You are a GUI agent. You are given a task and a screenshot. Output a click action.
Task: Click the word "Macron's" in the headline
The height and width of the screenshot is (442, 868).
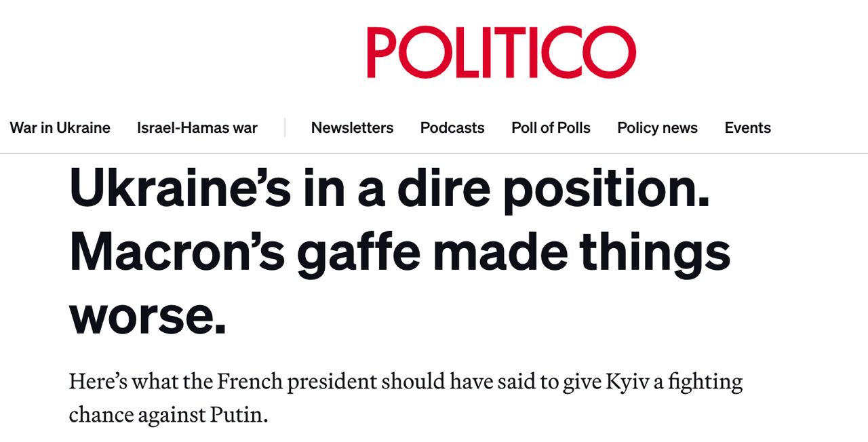coord(176,252)
